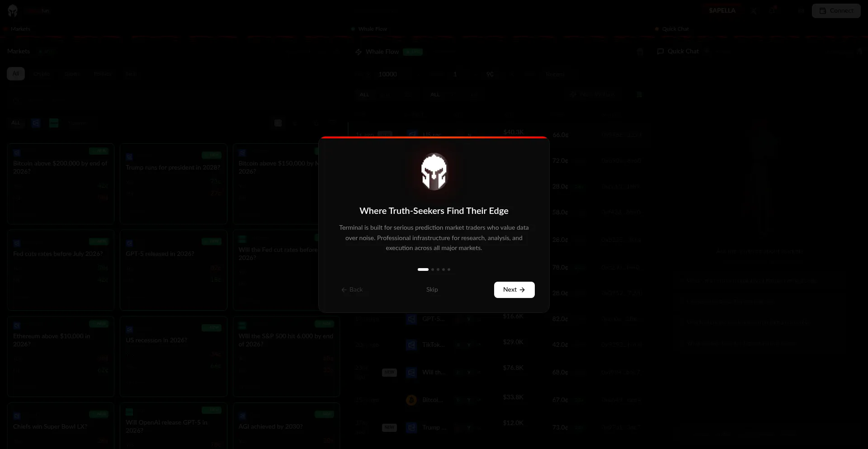868x449 pixels.
Task: Go Back in the onboarding dialog
Action: coord(352,290)
